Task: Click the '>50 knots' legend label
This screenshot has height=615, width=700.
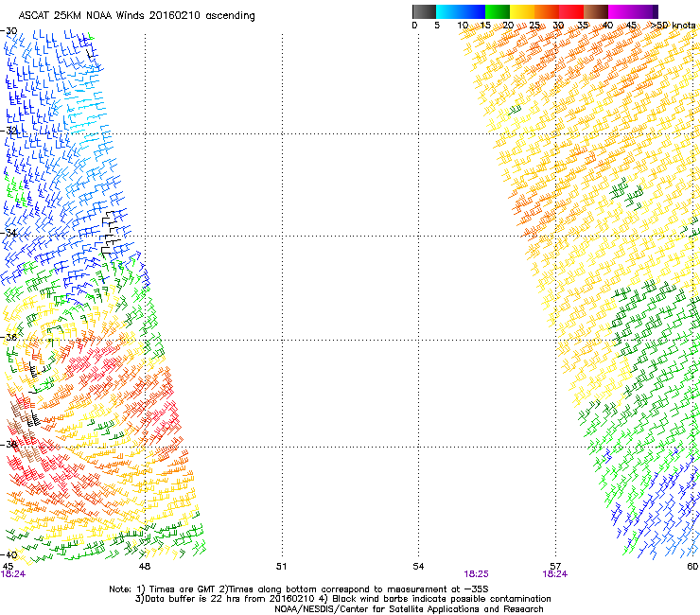Action: [x=673, y=25]
